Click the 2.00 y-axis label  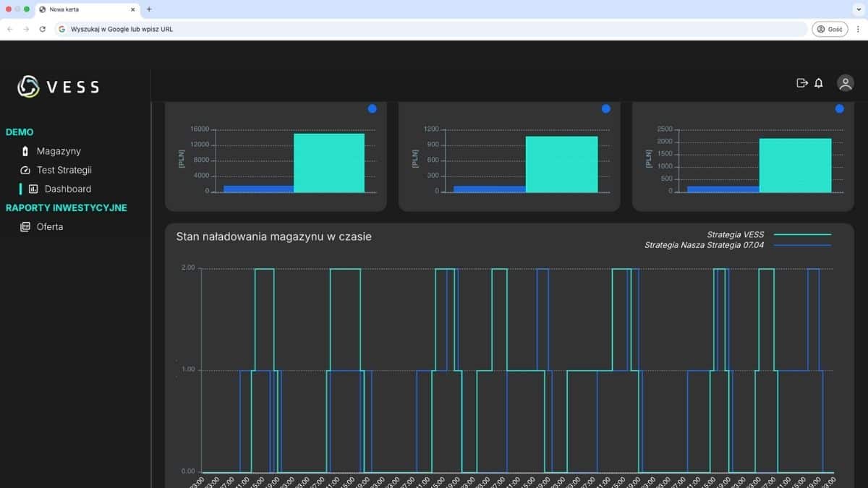tap(188, 267)
